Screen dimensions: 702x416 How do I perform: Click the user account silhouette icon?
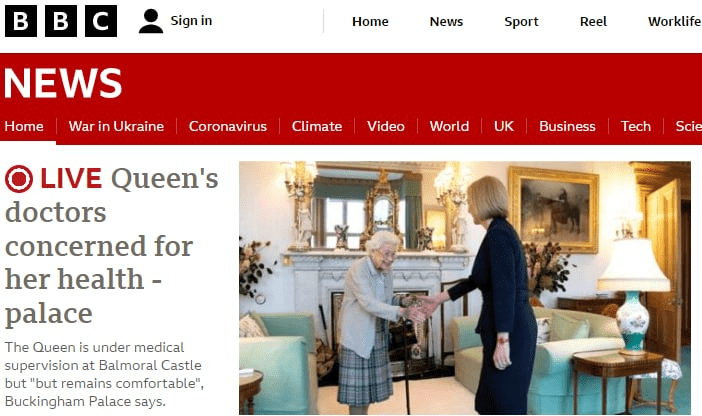tap(151, 21)
